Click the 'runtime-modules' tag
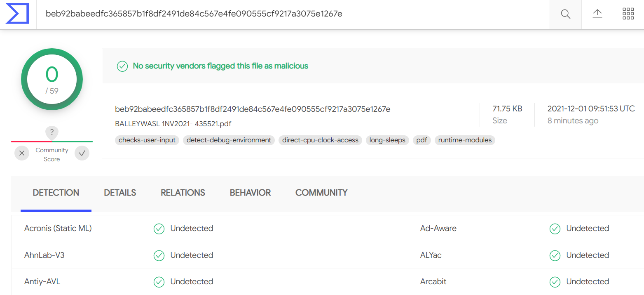This screenshot has width=644, height=295. [465, 140]
